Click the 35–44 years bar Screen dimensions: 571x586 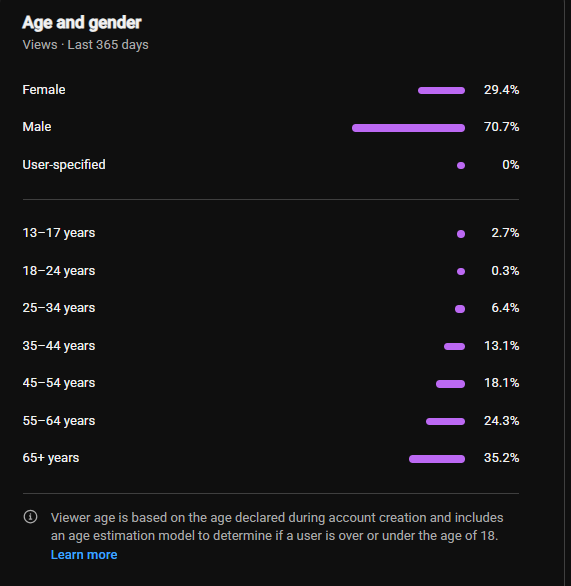coord(454,346)
